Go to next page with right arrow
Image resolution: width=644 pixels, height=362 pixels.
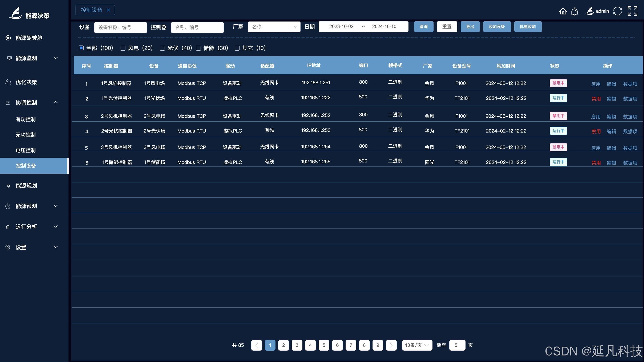pyautogui.click(x=391, y=345)
